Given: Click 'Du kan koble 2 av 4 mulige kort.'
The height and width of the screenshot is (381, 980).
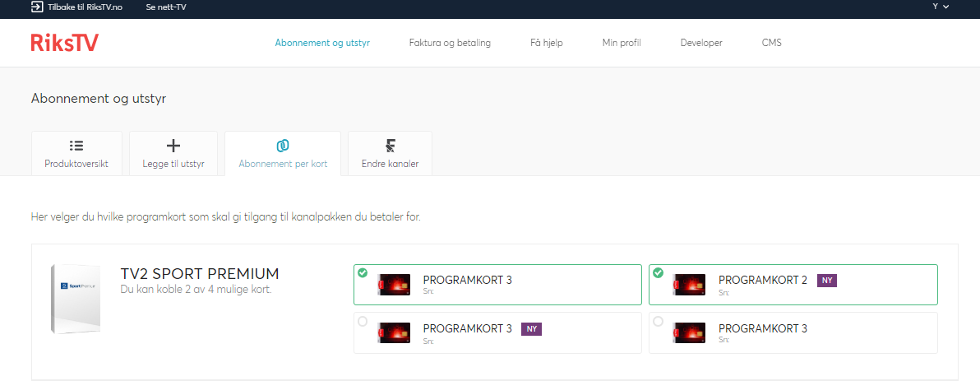Looking at the screenshot, I should click(196, 290).
